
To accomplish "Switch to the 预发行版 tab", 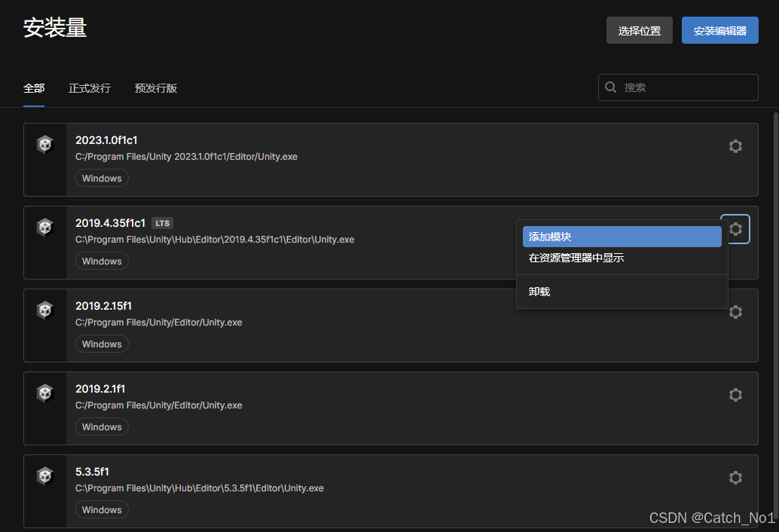I will 155,88.
